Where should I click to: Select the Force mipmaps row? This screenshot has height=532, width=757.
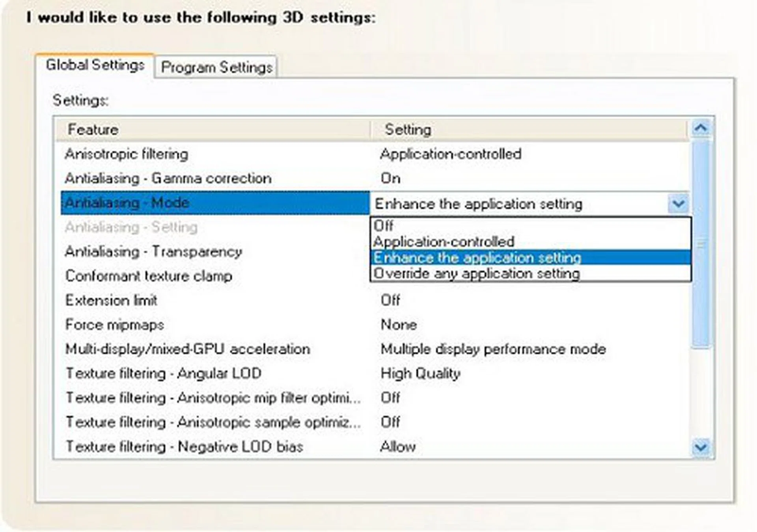[x=114, y=325]
